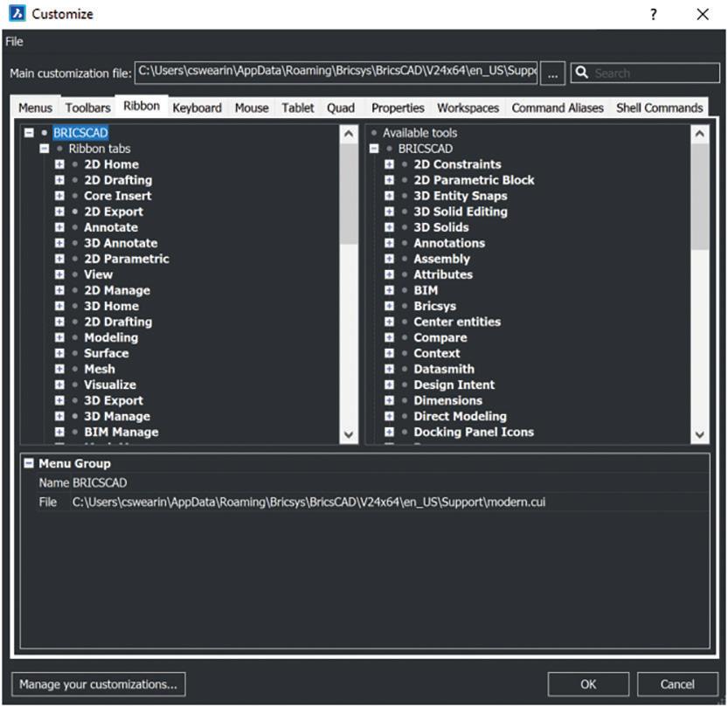This screenshot has height=707, width=728.
Task: Select the Compare tool group
Action: [440, 337]
